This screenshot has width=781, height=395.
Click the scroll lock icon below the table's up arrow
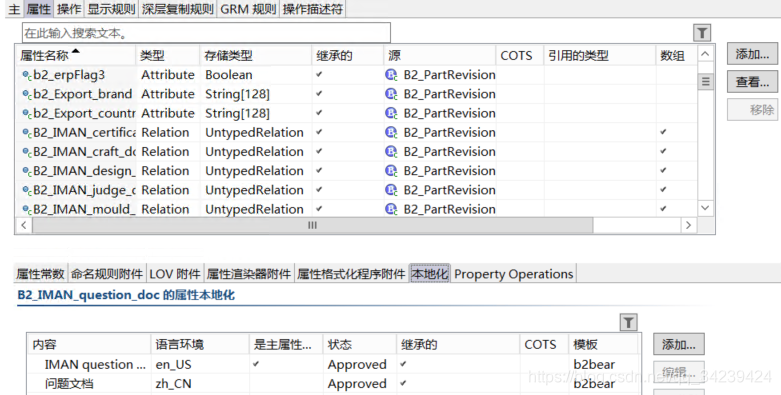tap(705, 82)
